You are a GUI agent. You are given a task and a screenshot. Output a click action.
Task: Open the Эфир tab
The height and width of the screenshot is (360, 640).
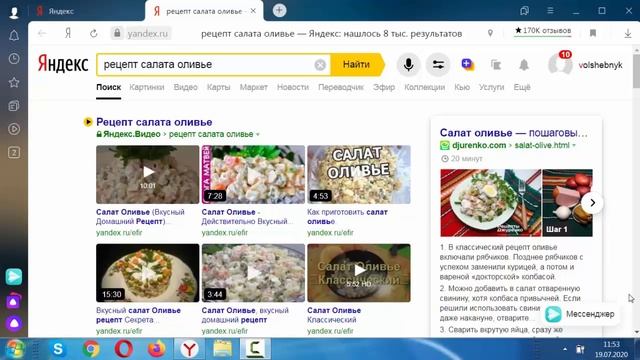384,87
